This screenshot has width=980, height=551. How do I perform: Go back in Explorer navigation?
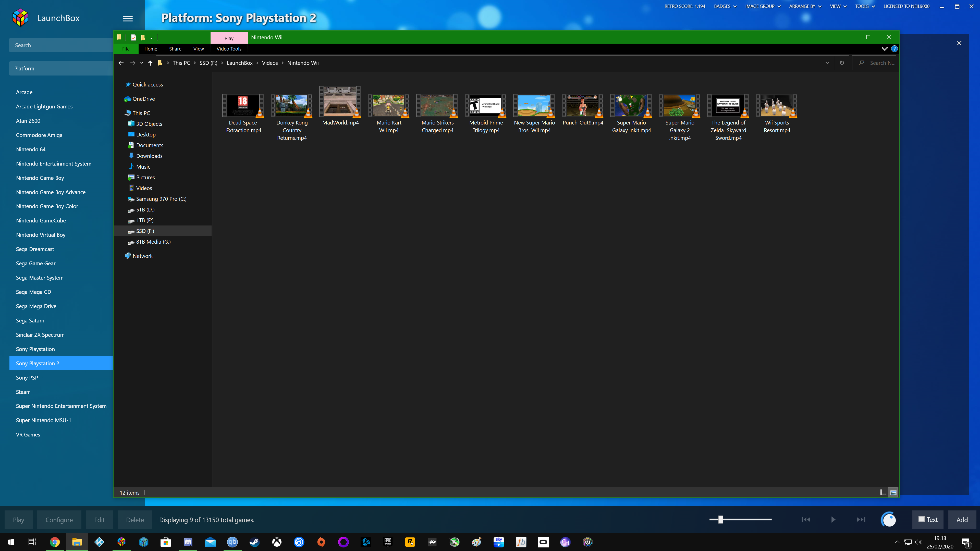click(121, 63)
